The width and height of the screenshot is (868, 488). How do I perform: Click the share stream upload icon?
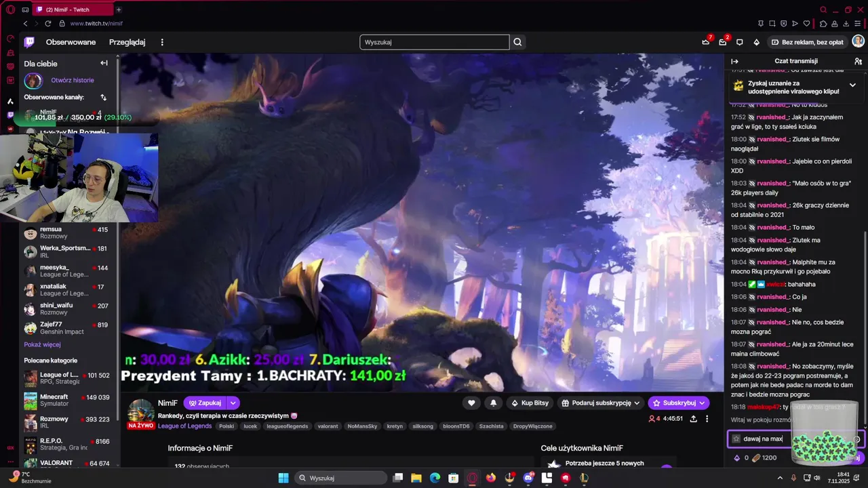(693, 419)
